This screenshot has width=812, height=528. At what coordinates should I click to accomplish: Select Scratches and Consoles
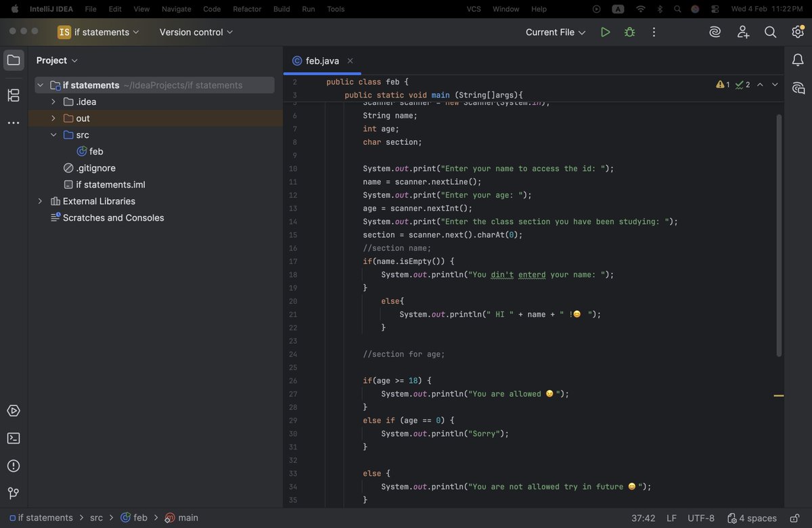click(x=107, y=218)
